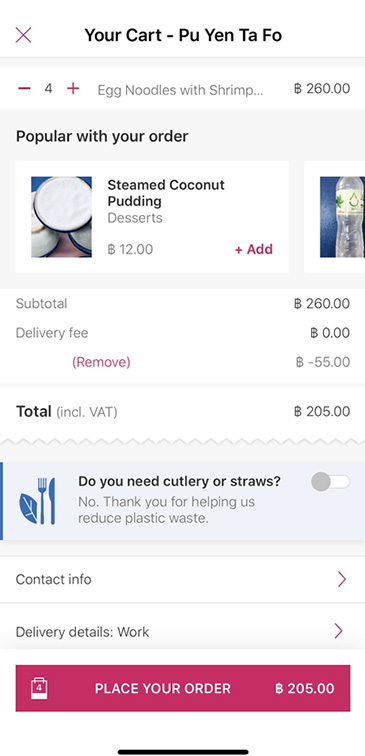Viewport: 365px width, 756px height.
Task: Tap the shopping bag icon showing 4 items
Action: (39, 688)
